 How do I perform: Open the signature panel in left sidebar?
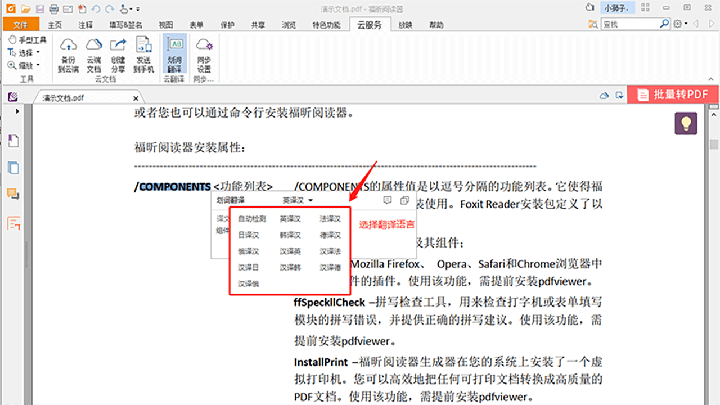[x=13, y=224]
